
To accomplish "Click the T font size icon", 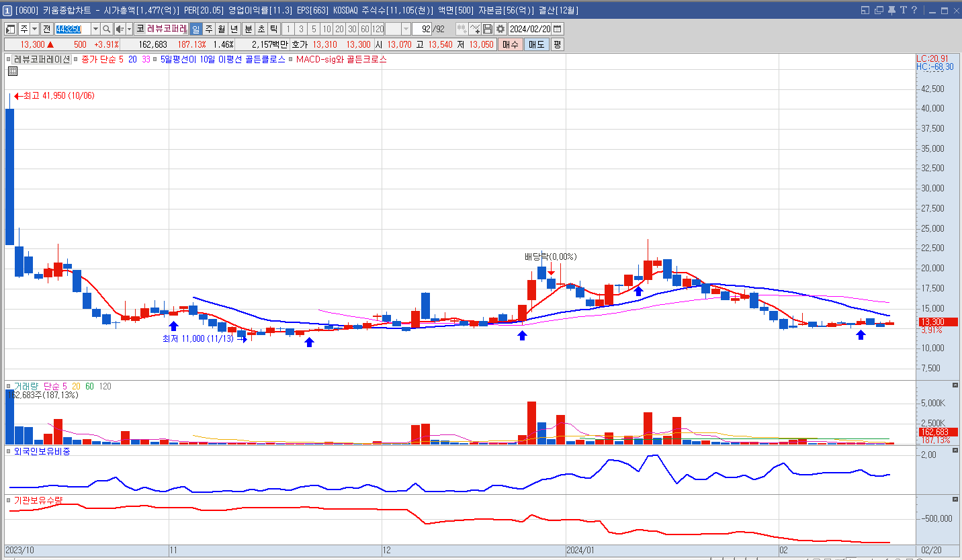I will [904, 10].
